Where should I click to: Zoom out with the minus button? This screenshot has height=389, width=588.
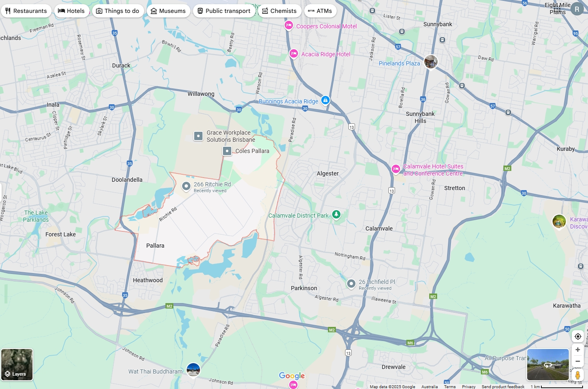tap(578, 361)
